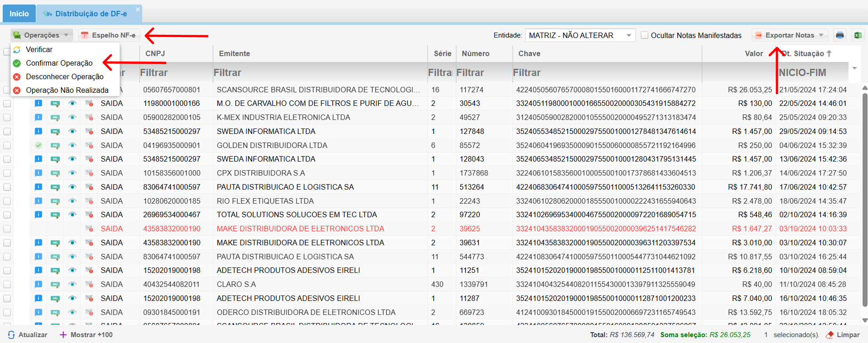Select Confirmar Operação from the Operações menu

(x=59, y=63)
